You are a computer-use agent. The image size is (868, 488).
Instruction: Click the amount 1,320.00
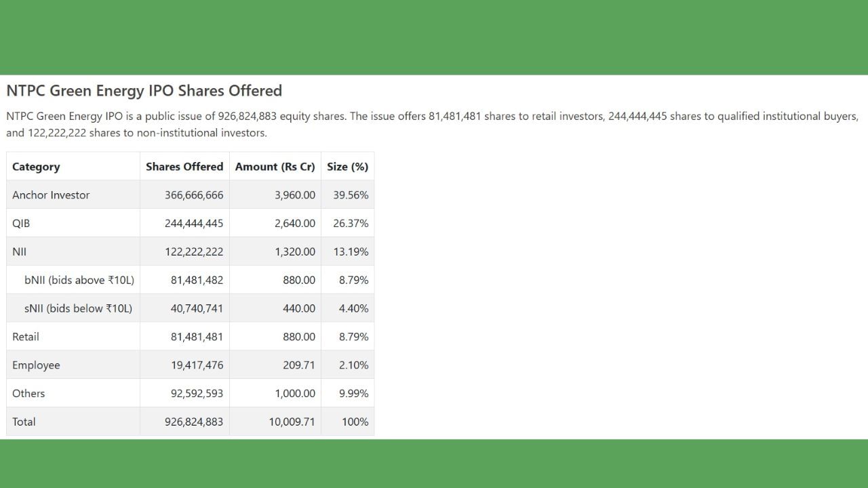click(x=295, y=252)
